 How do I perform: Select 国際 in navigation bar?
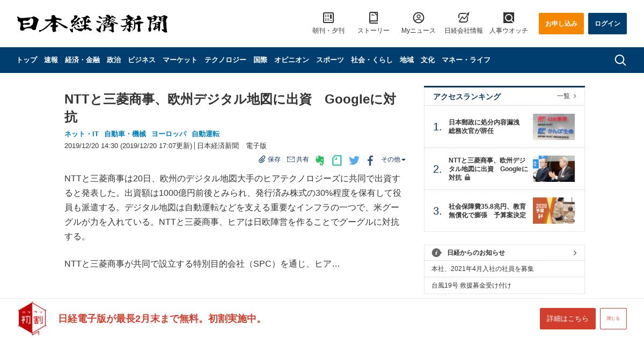pyautogui.click(x=260, y=60)
